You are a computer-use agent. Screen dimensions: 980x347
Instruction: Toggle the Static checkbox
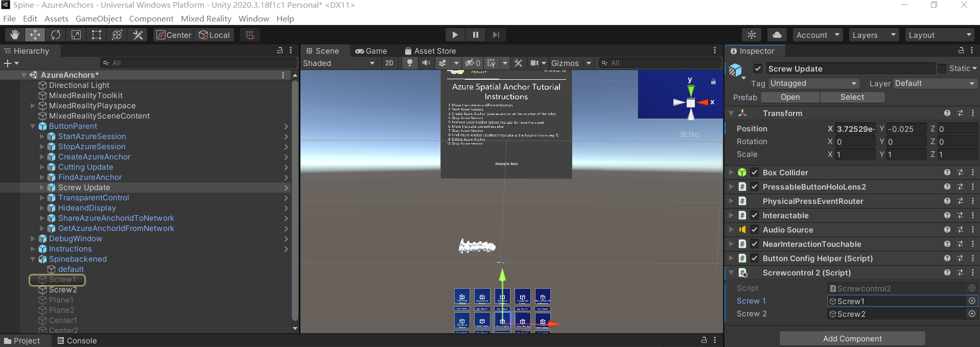[942, 68]
